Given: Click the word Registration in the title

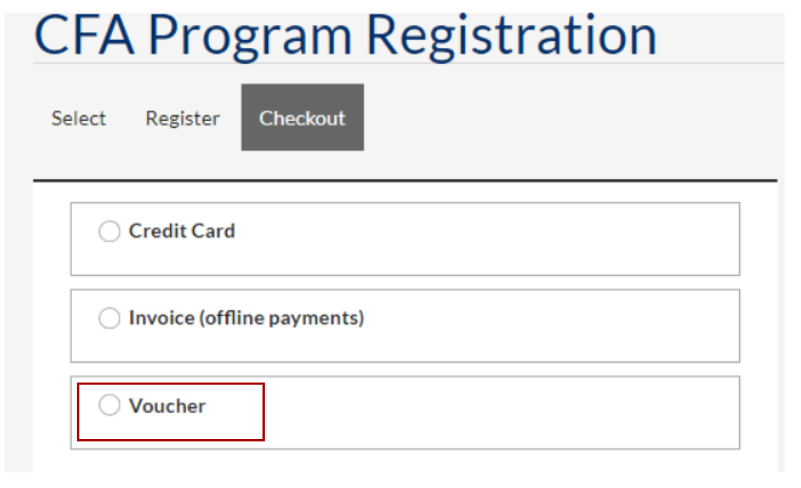Looking at the screenshot, I should click(511, 35).
